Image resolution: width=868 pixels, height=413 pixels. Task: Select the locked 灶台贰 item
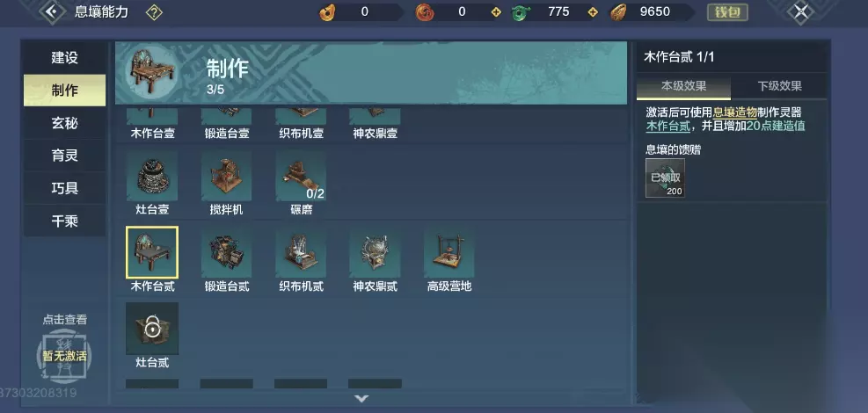pyautogui.click(x=152, y=329)
